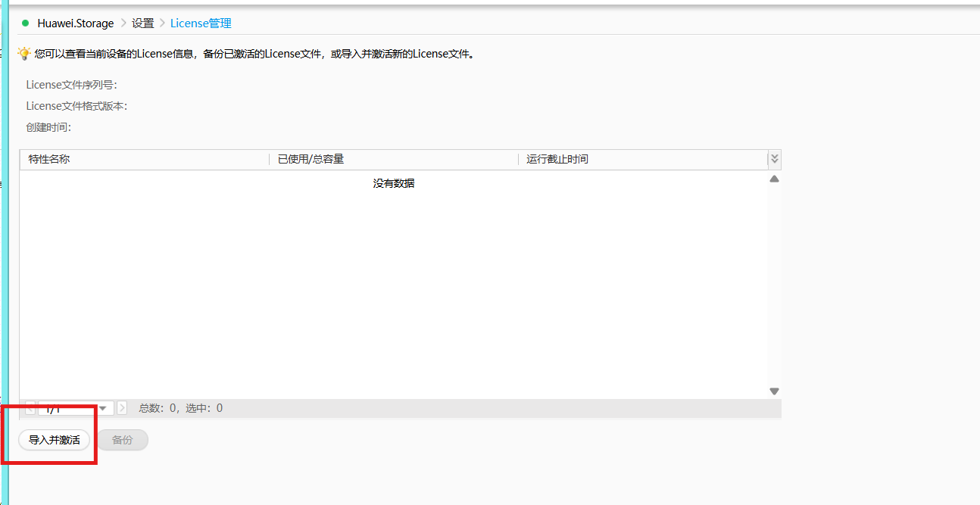This screenshot has width=980, height=505.
Task: Click the 没有数据 empty table area
Action: 394,182
